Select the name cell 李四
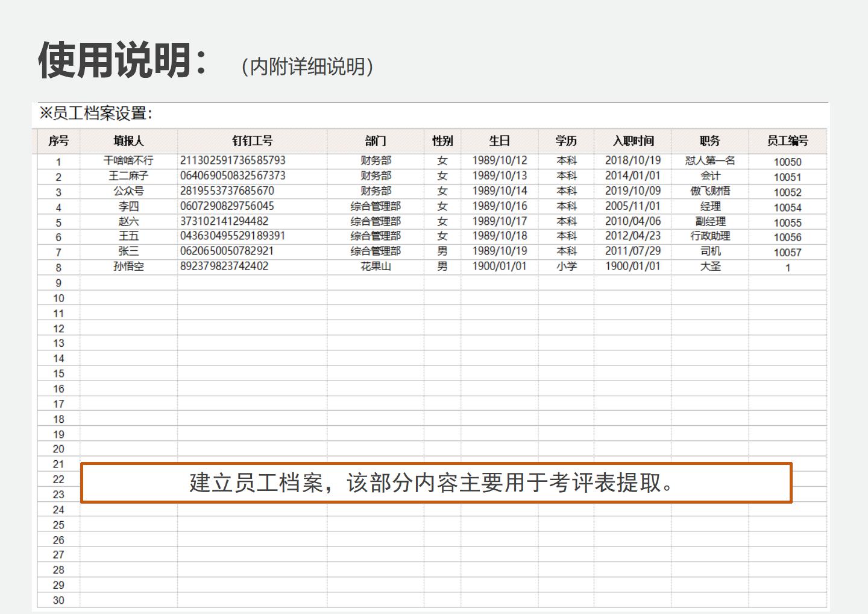The height and width of the screenshot is (614, 868). click(128, 206)
